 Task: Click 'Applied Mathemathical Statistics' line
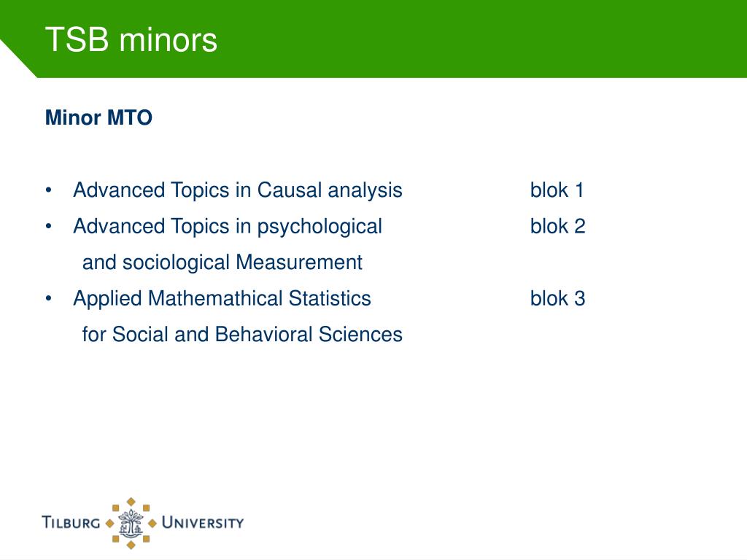[x=222, y=298]
